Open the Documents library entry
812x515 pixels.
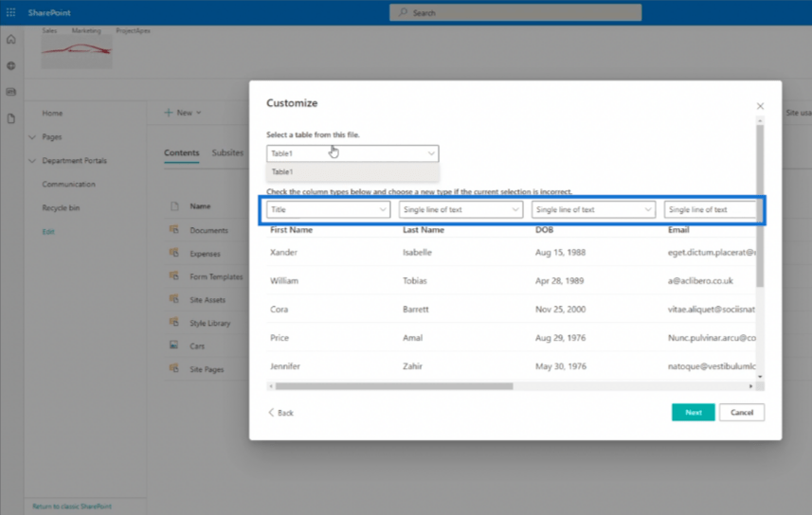click(208, 230)
